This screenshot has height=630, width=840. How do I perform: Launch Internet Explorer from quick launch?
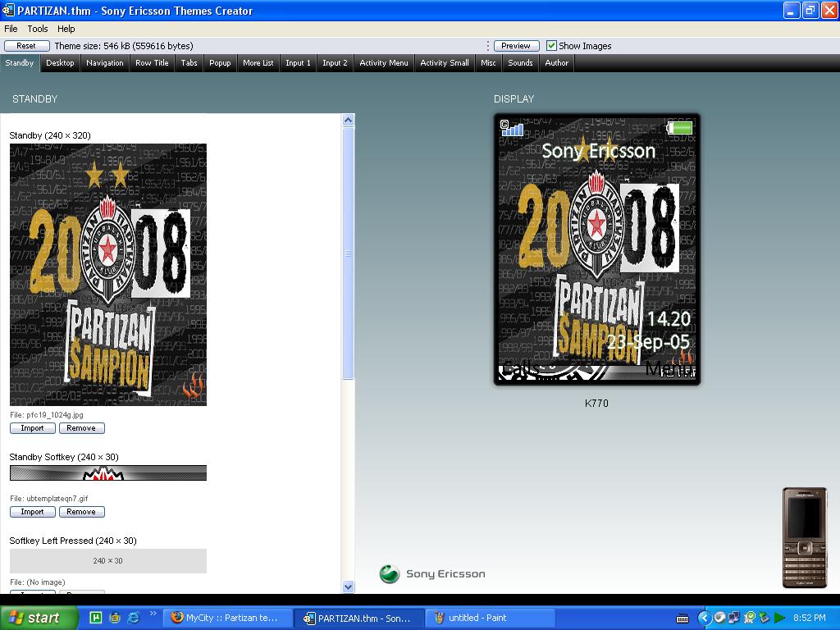134,618
